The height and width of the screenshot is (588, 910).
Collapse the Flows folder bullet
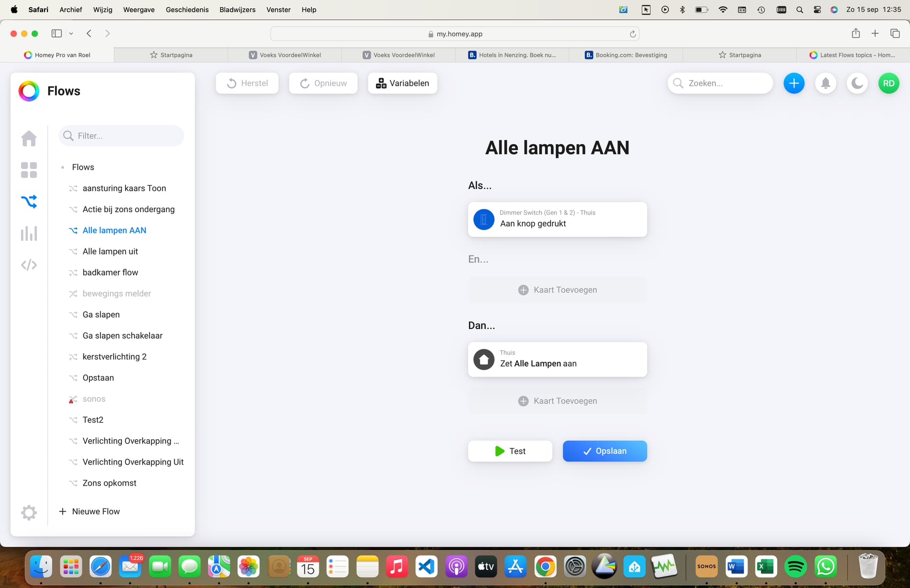(x=63, y=167)
